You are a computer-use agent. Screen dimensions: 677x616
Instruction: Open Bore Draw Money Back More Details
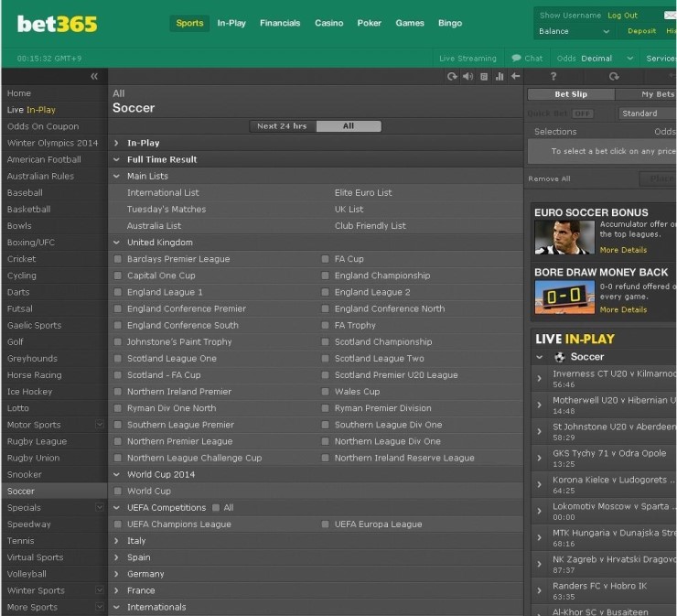(623, 309)
